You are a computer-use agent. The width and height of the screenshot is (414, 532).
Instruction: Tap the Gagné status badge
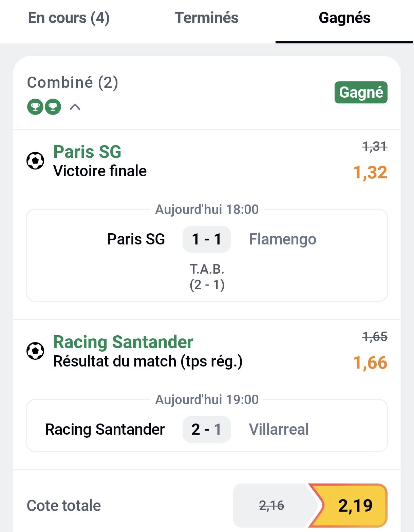361,92
